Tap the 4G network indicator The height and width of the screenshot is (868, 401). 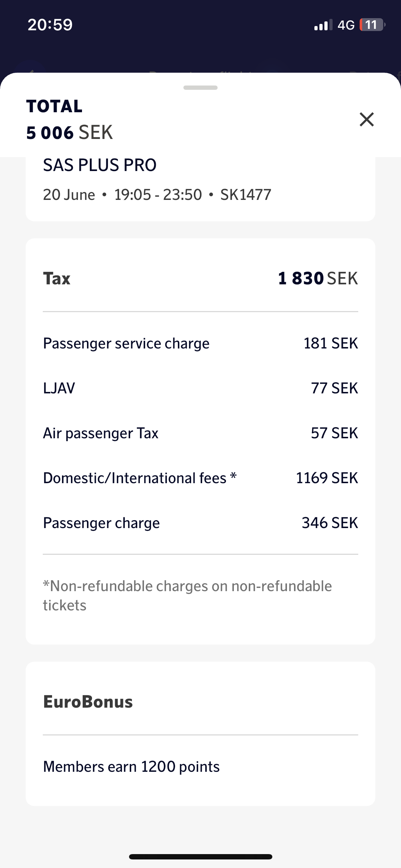(x=346, y=25)
